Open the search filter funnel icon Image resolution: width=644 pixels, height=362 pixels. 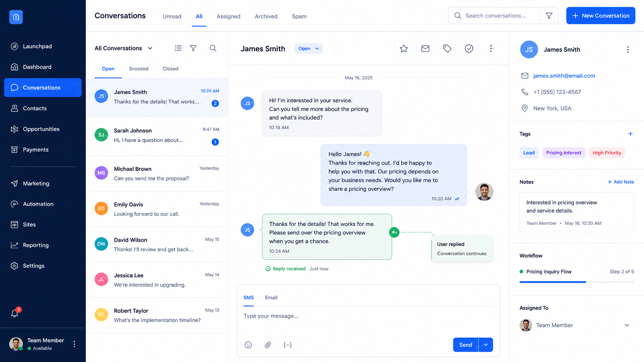pyautogui.click(x=549, y=16)
